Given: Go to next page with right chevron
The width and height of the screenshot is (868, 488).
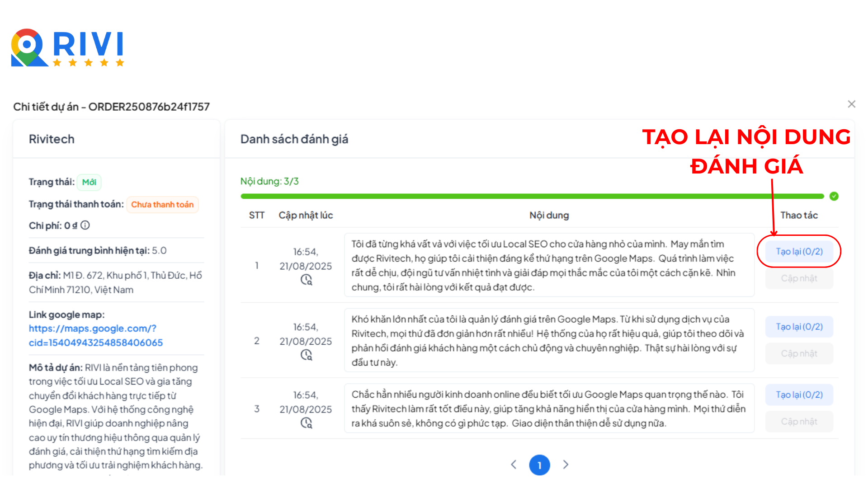Looking at the screenshot, I should 566,465.
